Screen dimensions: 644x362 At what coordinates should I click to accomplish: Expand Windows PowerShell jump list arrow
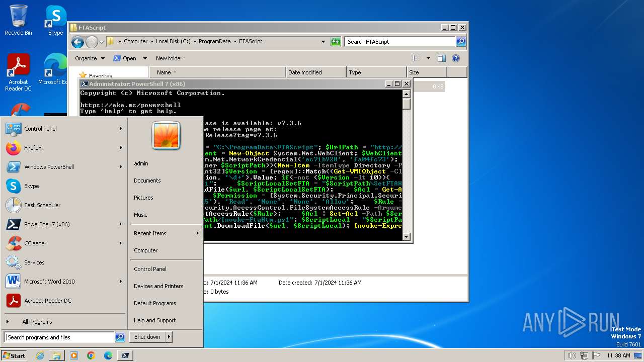pos(121,167)
